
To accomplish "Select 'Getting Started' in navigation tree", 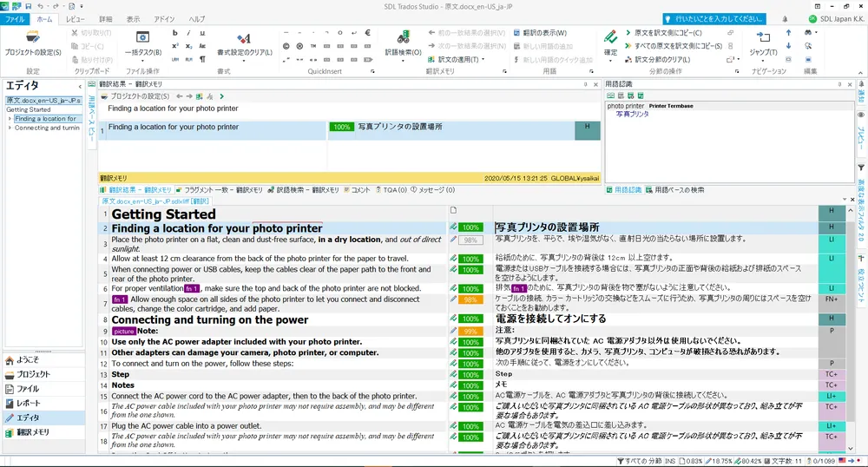I will (29, 109).
